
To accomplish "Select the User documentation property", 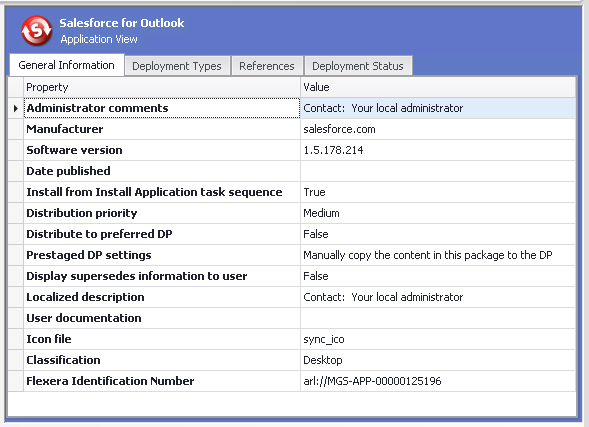I will tap(162, 318).
